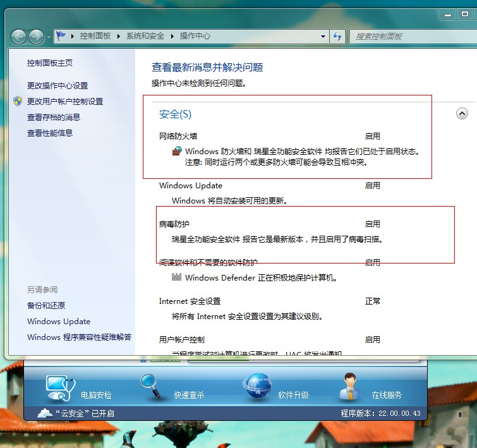Click 查看最新消息并解决问题 heading
The width and height of the screenshot is (477, 448).
[x=207, y=67]
